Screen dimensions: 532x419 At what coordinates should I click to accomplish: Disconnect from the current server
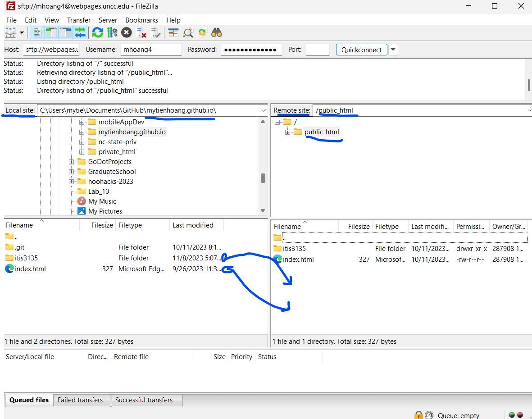click(140, 32)
